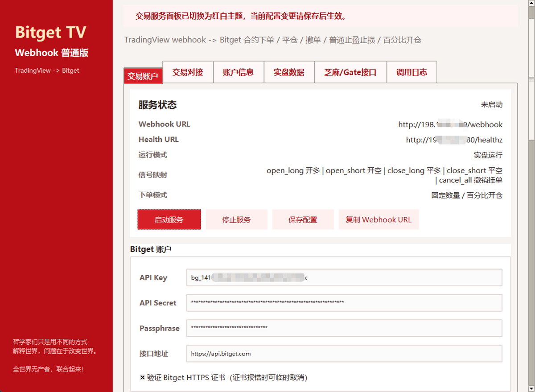Focus the Passphrase input field

[344, 328]
